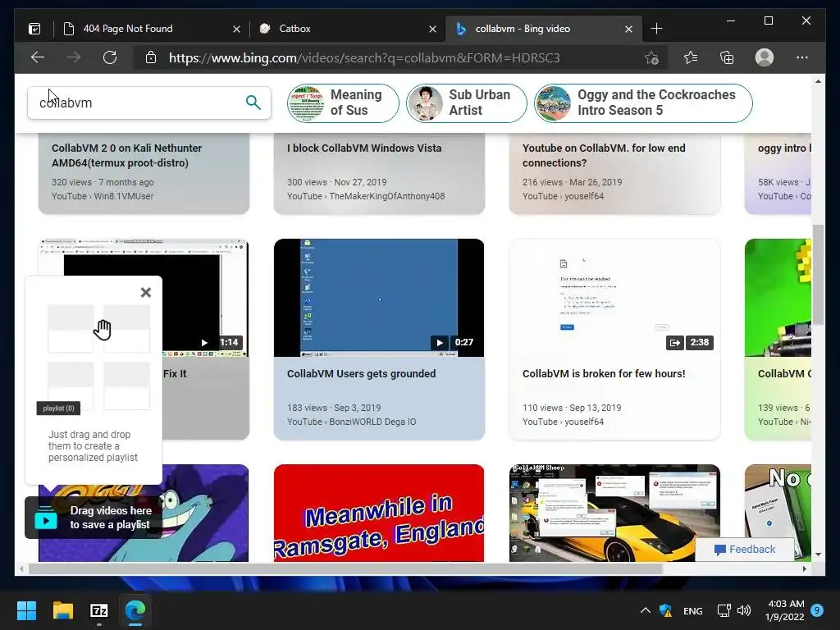This screenshot has width=840, height=630.
Task: Add this page to favorites star icon
Action: 651,57
